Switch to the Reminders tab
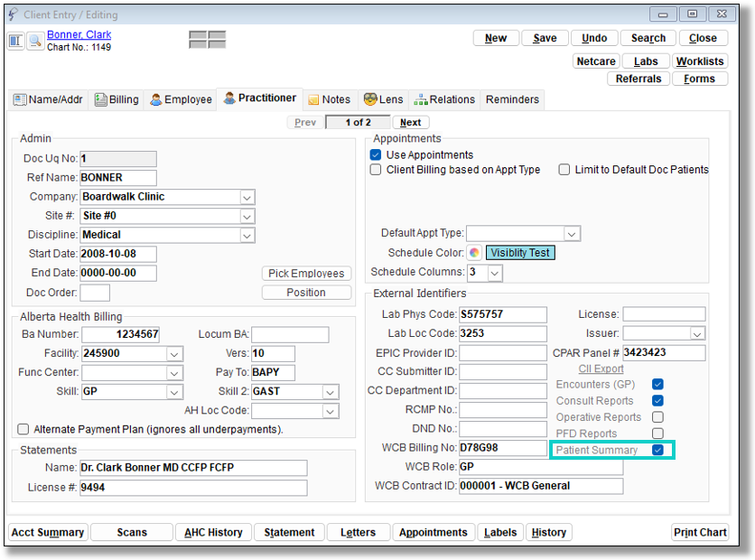Screen dimensions: 755x560 [512, 99]
